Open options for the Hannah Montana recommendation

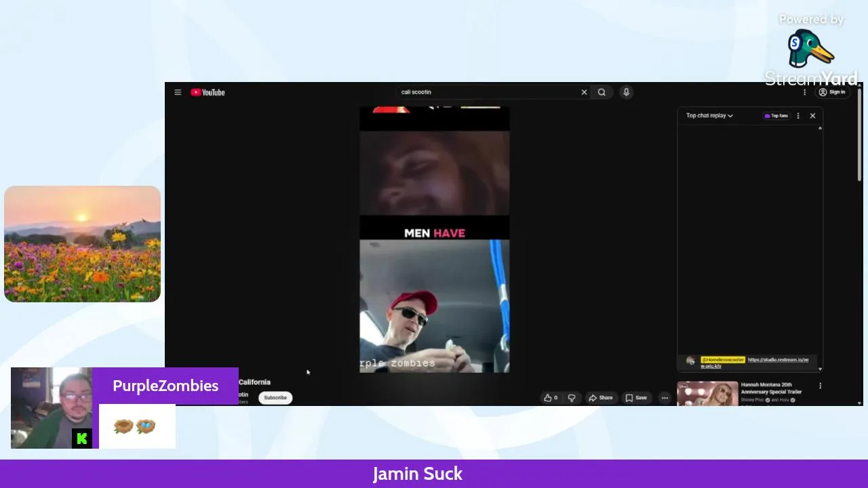pos(820,386)
